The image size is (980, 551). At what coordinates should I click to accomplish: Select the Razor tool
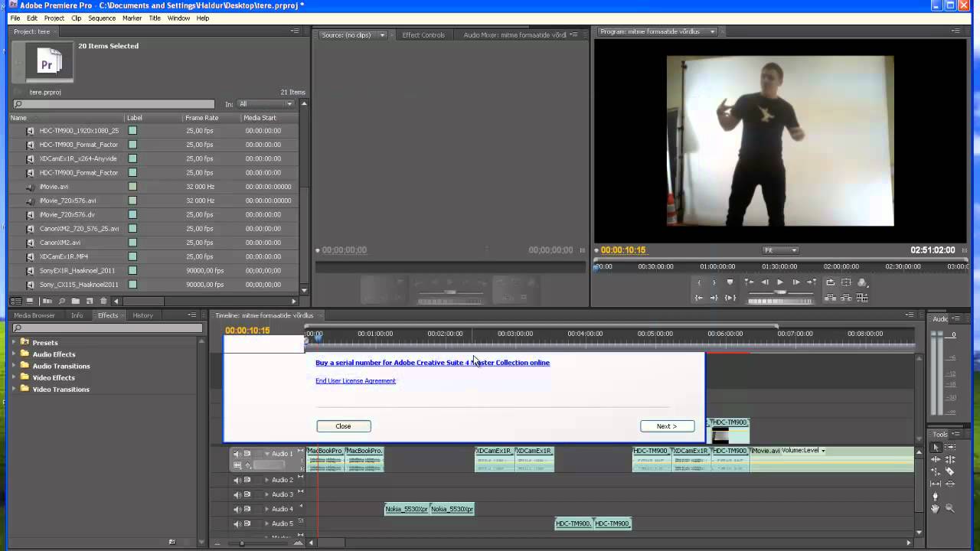point(950,471)
